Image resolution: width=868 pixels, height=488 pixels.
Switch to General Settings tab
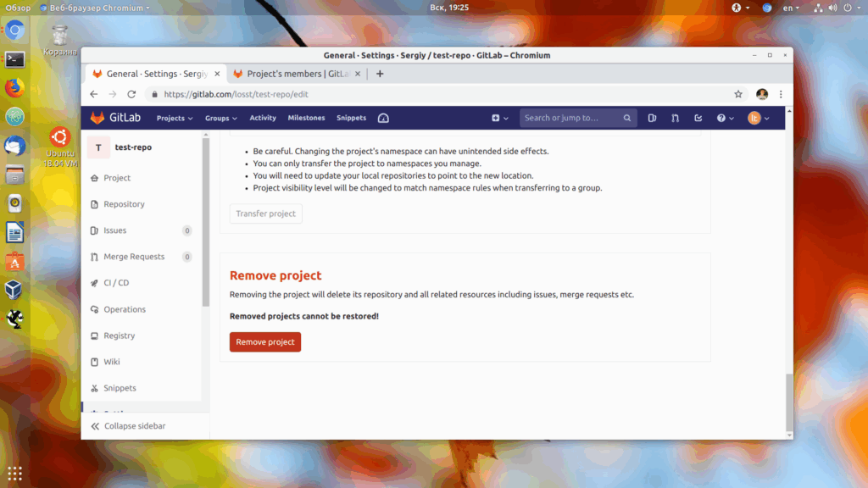(156, 74)
